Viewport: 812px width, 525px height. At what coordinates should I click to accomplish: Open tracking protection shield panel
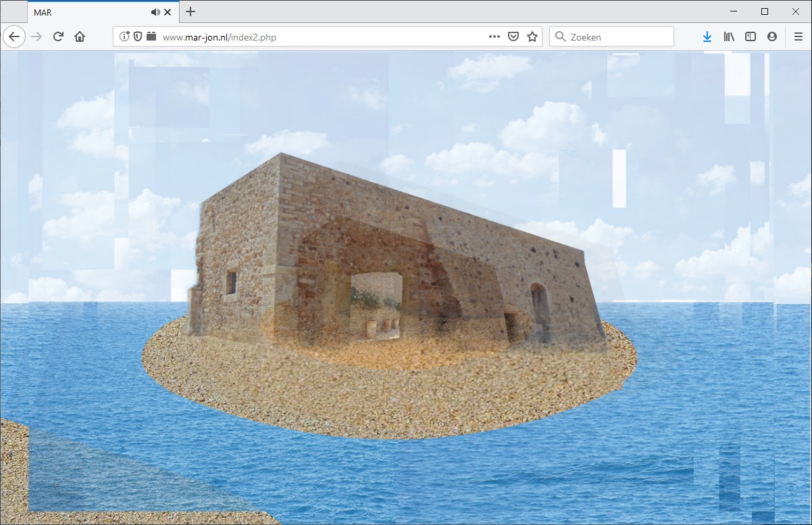(x=138, y=36)
